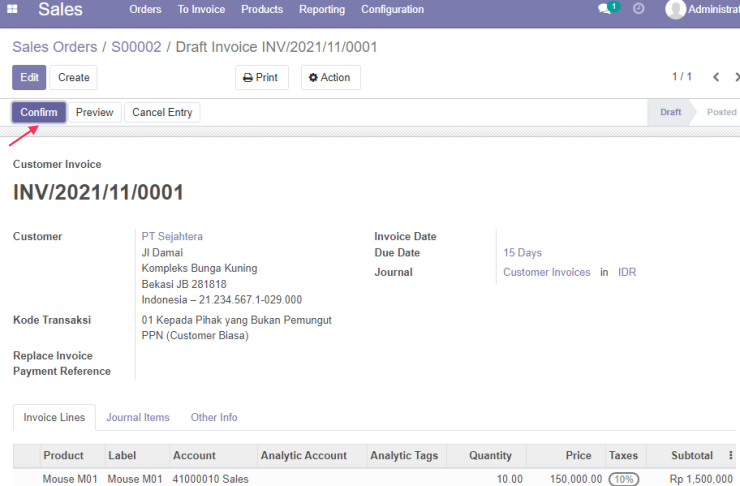The width and height of the screenshot is (740, 486).
Task: Click the Create button
Action: coord(74,77)
